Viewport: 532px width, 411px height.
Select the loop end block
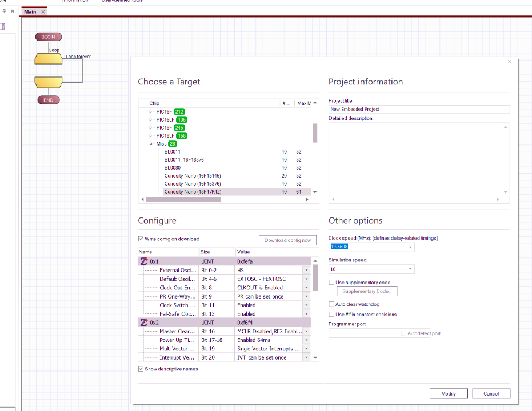pyautogui.click(x=49, y=82)
